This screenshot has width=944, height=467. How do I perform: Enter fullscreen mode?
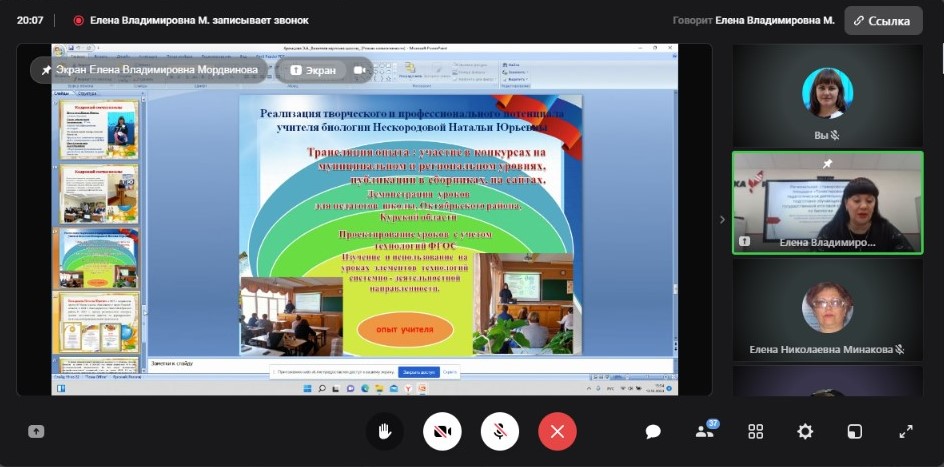(x=906, y=431)
